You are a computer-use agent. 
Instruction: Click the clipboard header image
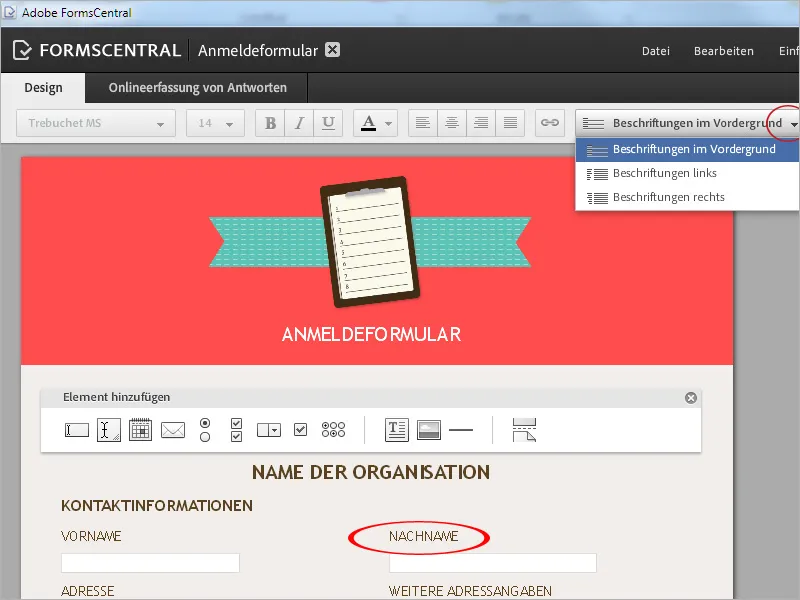point(370,242)
